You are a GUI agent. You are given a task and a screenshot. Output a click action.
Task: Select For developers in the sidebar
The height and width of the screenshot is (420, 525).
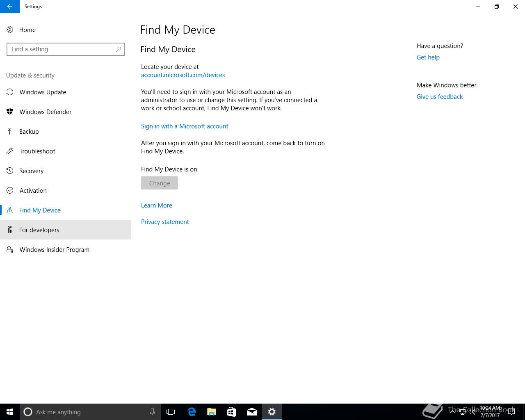[66, 230]
